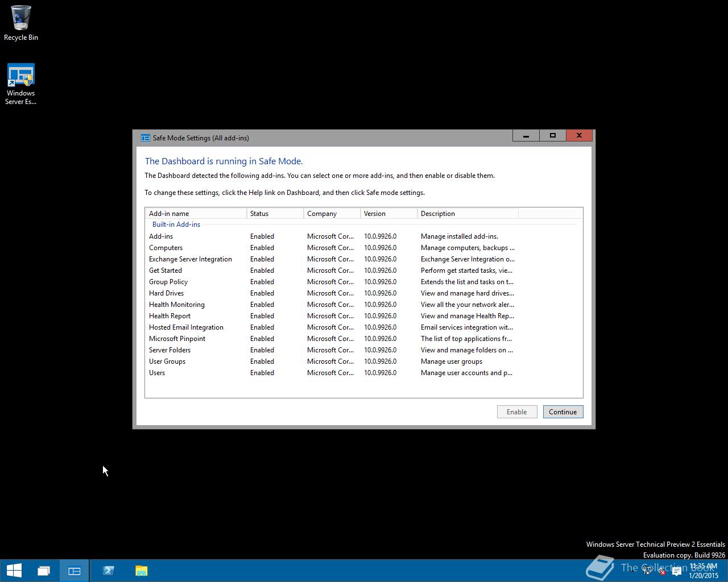The image size is (728, 582).
Task: Click the Enable button
Action: click(x=517, y=412)
